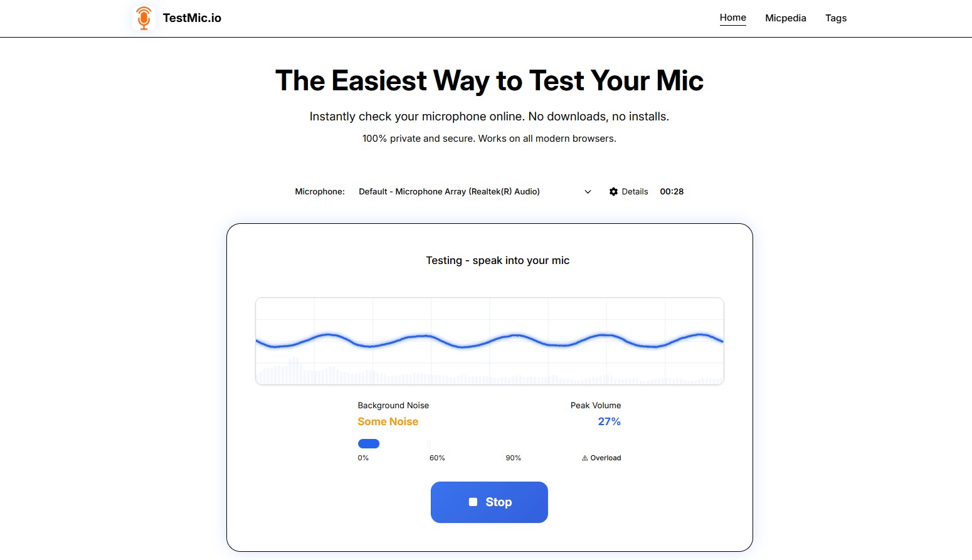Click the Overload warning triangle icon
The image size is (972, 560).
click(x=584, y=458)
